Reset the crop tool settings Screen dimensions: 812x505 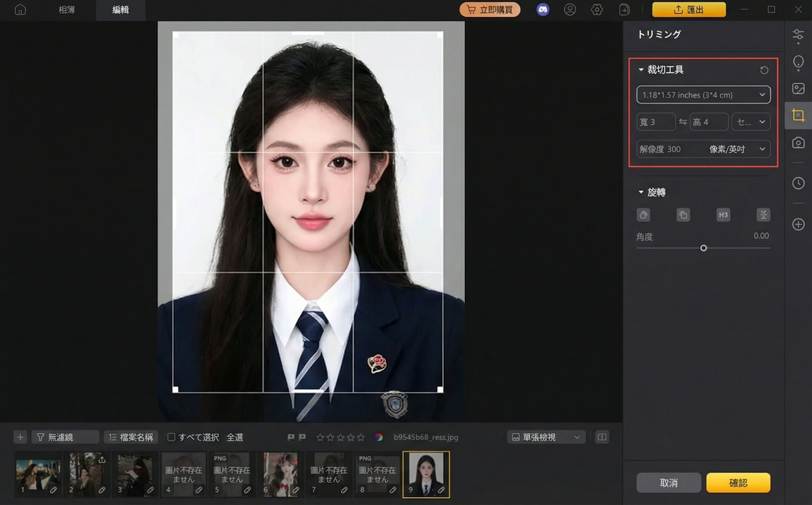(764, 70)
